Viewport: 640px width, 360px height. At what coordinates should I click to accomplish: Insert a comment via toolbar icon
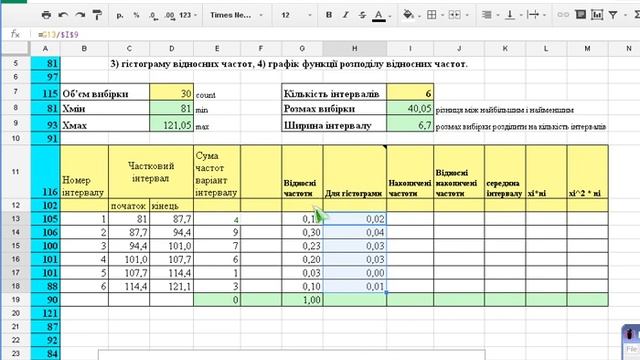(580, 15)
